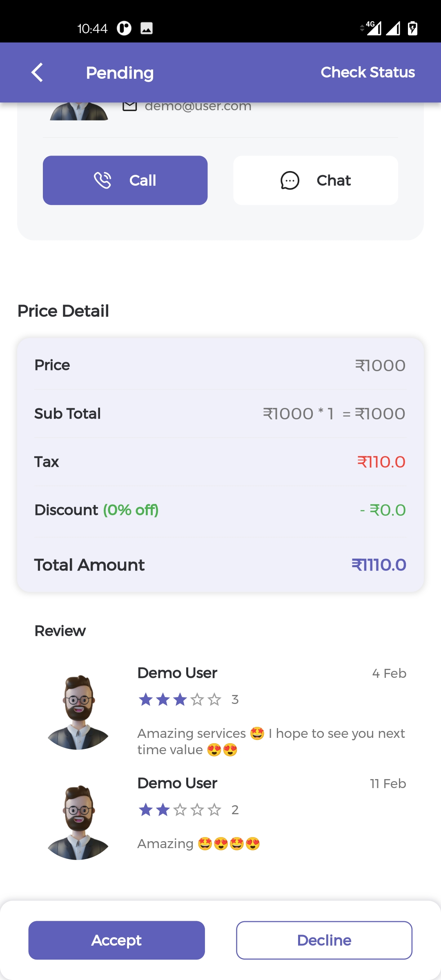Tap the circular app notification icon
This screenshot has width=441, height=980.
[124, 28]
